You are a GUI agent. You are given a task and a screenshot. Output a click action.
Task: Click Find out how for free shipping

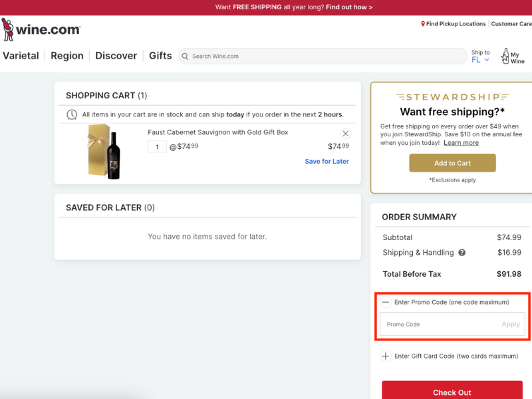pos(351,7)
